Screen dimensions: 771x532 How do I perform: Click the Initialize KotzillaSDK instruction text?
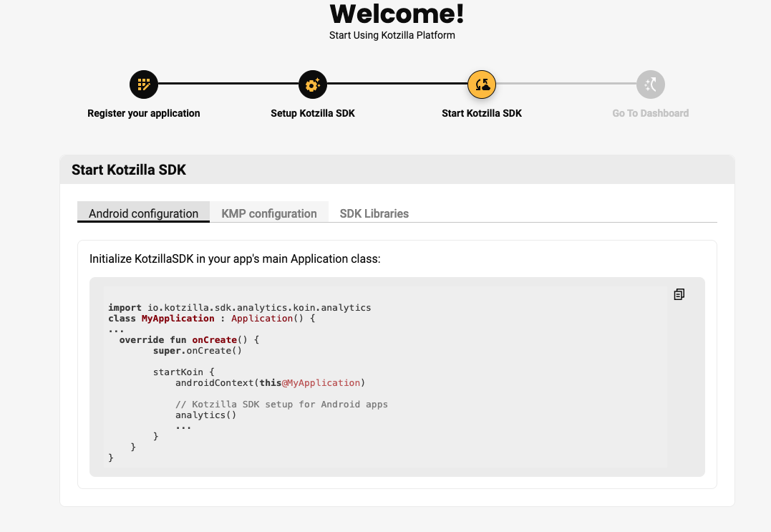pos(235,258)
